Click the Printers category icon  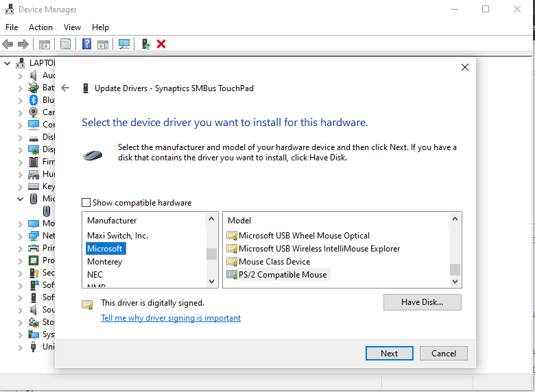point(34,248)
